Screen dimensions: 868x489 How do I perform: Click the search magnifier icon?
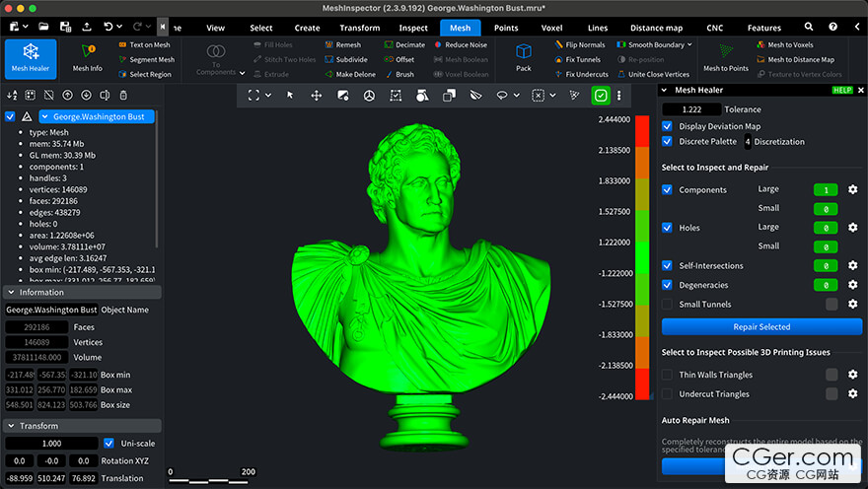coord(809,28)
